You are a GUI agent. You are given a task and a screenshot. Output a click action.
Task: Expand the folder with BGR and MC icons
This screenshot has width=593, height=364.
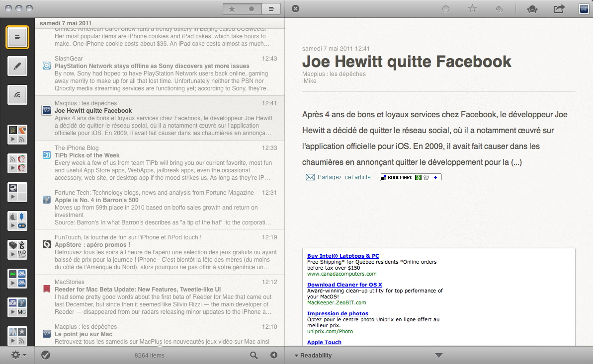[x=13, y=312]
